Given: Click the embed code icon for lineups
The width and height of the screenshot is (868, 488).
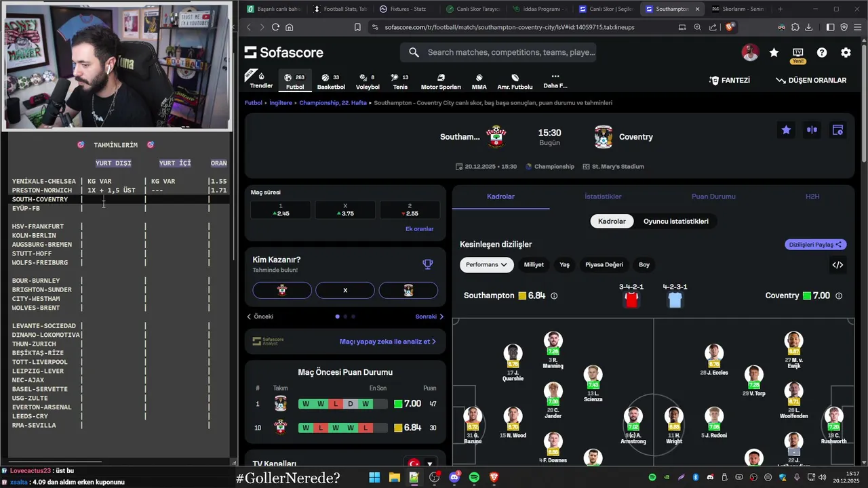Looking at the screenshot, I should (x=837, y=265).
